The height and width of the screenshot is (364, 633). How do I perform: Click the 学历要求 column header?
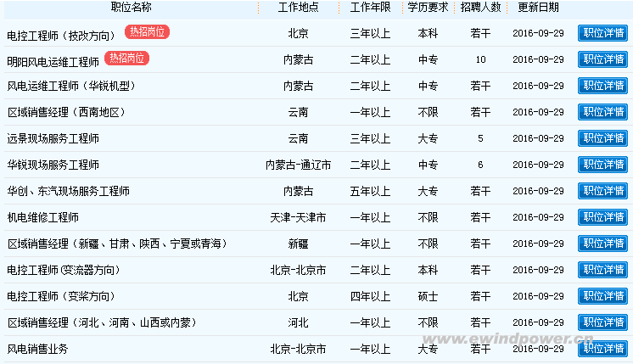click(428, 8)
